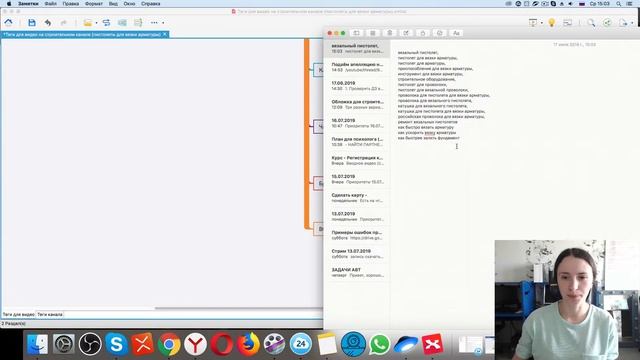
Task: Open Skype from the Dock
Action: point(116,344)
